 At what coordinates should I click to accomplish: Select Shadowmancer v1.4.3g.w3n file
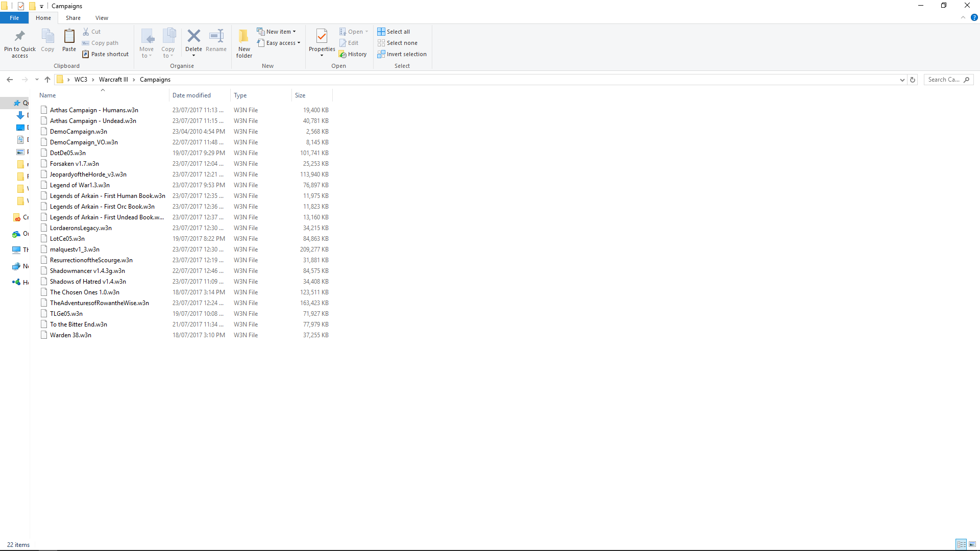tap(87, 271)
